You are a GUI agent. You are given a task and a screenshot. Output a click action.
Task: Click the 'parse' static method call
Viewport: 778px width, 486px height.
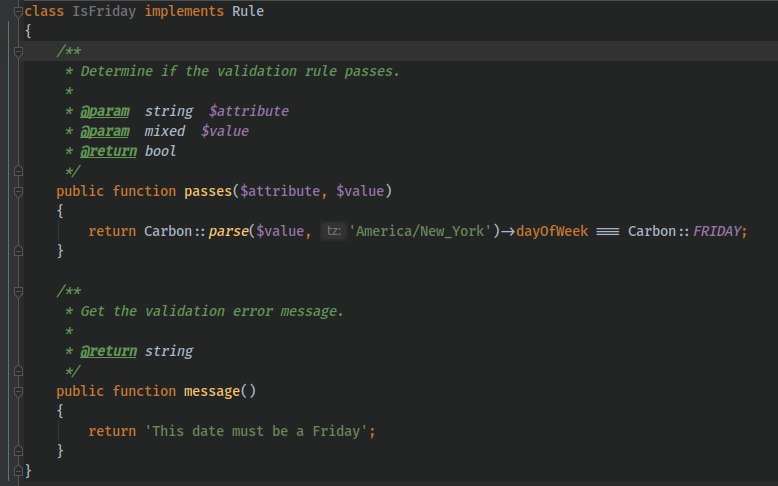coord(228,231)
